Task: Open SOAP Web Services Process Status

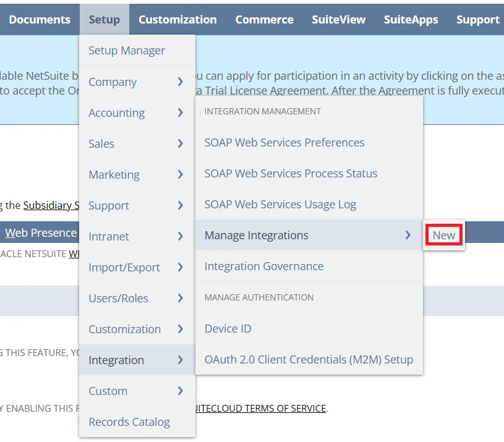Action: tap(309, 174)
